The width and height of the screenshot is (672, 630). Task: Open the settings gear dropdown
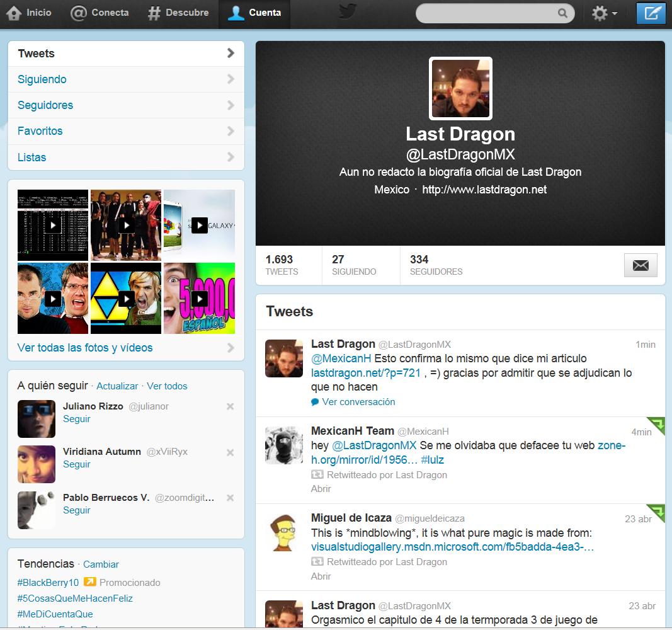pos(603,13)
